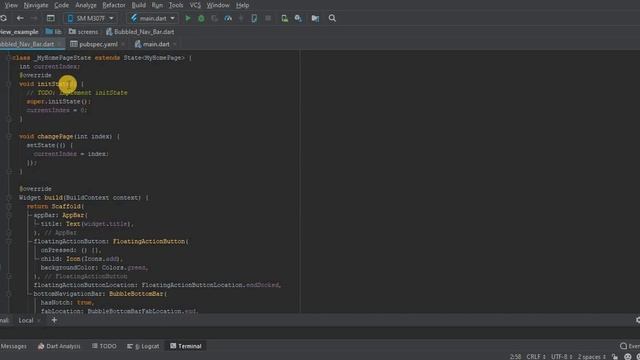Collapse the build method fold marker
The width and height of the screenshot is (640, 360).
point(9,198)
